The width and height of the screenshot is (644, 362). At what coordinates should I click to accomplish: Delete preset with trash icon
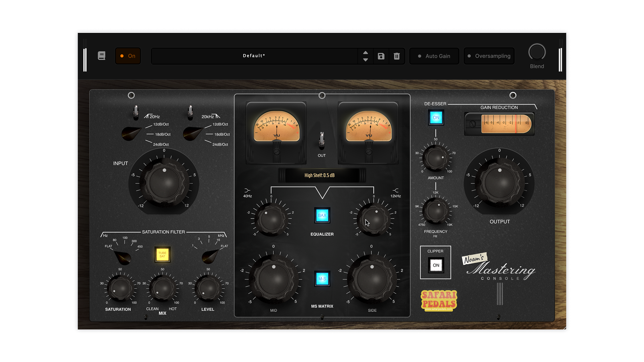point(397,56)
